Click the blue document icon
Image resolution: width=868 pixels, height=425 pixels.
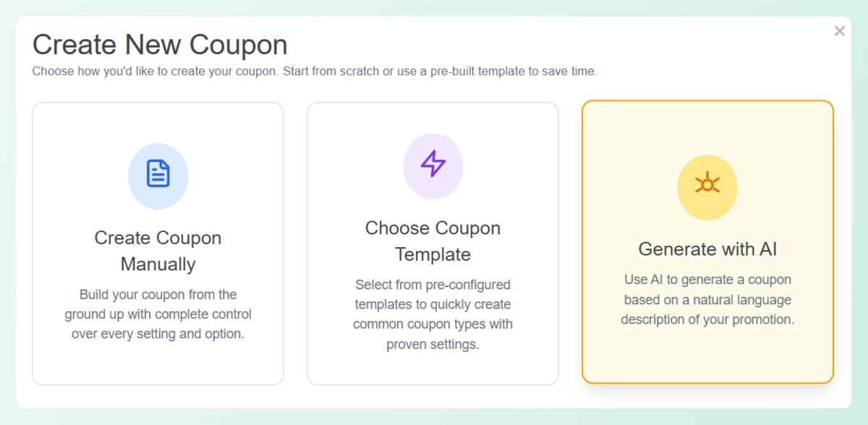158,173
